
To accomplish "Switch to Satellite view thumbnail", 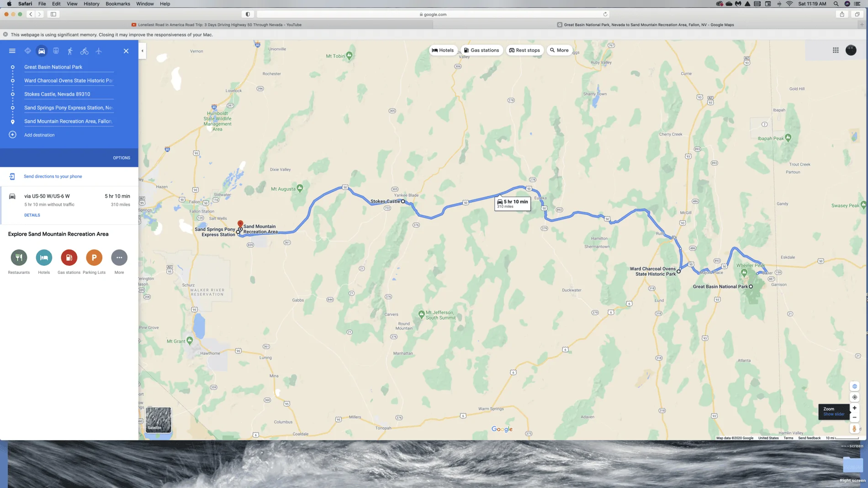I will [x=159, y=420].
